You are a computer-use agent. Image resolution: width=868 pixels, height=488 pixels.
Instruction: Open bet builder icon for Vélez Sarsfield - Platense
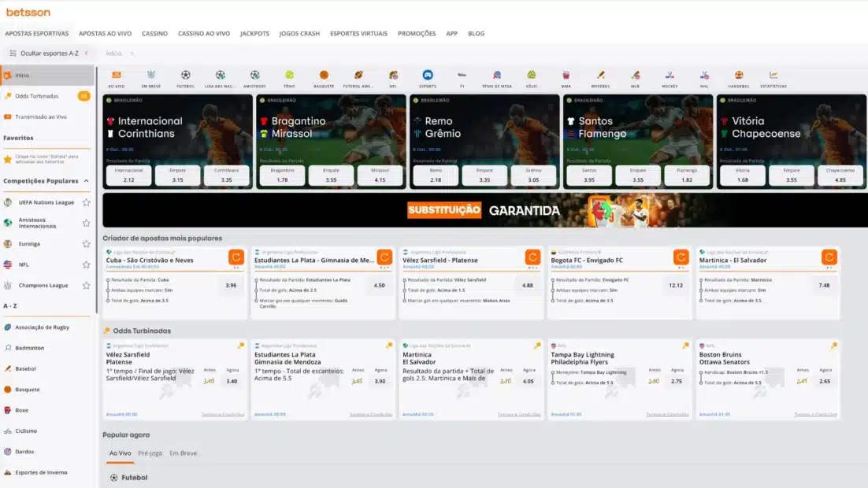pos(532,257)
